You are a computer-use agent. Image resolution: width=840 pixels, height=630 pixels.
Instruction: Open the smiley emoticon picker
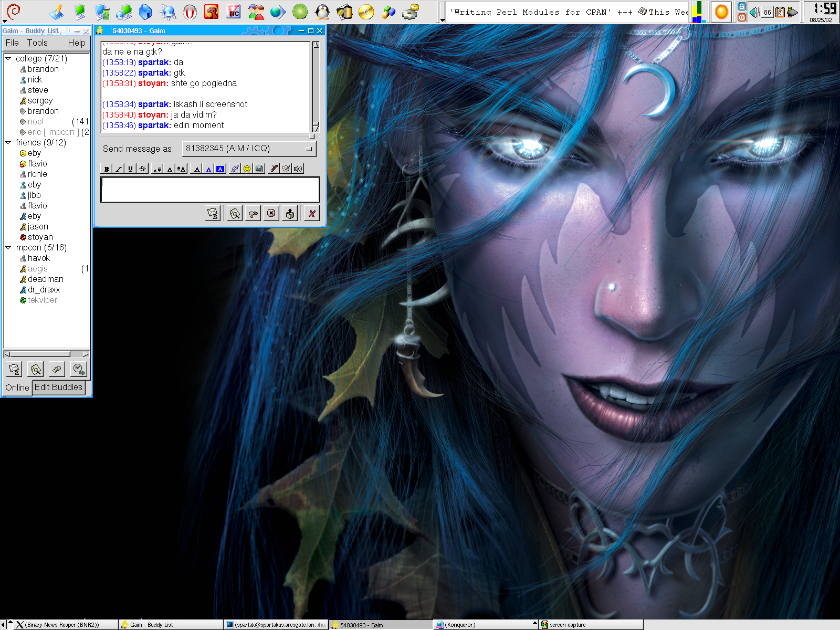(x=247, y=169)
